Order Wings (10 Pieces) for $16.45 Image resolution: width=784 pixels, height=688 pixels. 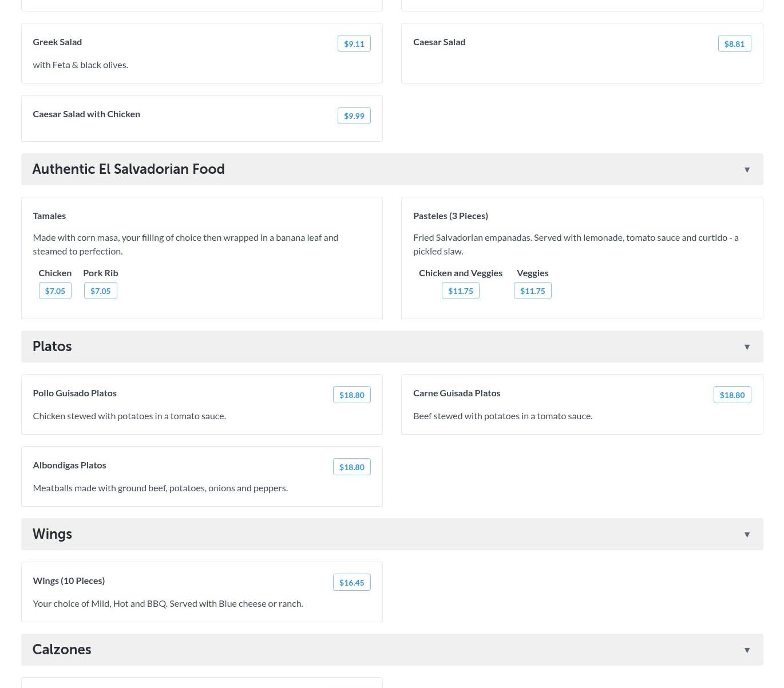click(351, 583)
